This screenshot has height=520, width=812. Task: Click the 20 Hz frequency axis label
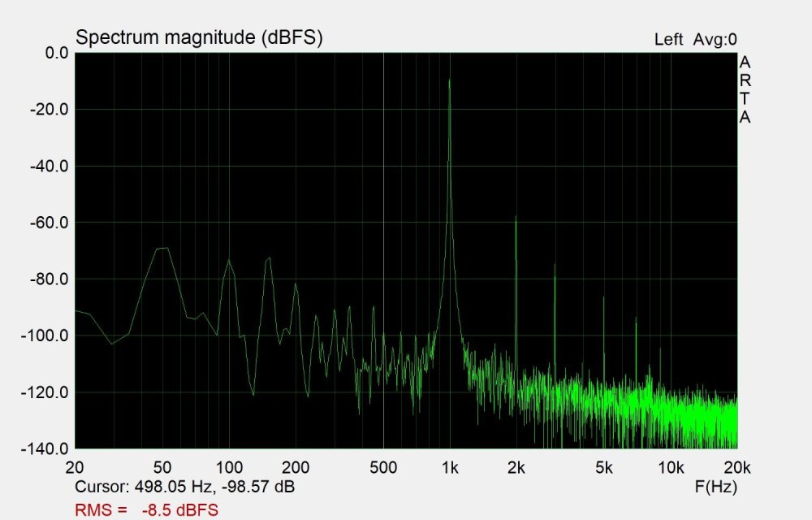tap(75, 467)
